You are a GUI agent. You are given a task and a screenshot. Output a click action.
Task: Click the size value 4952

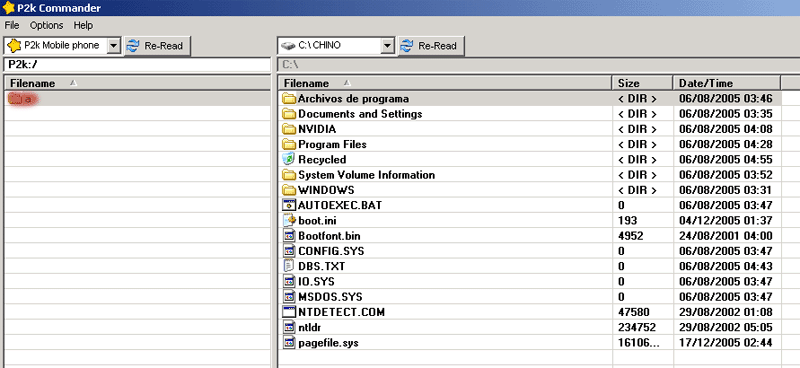pos(631,236)
